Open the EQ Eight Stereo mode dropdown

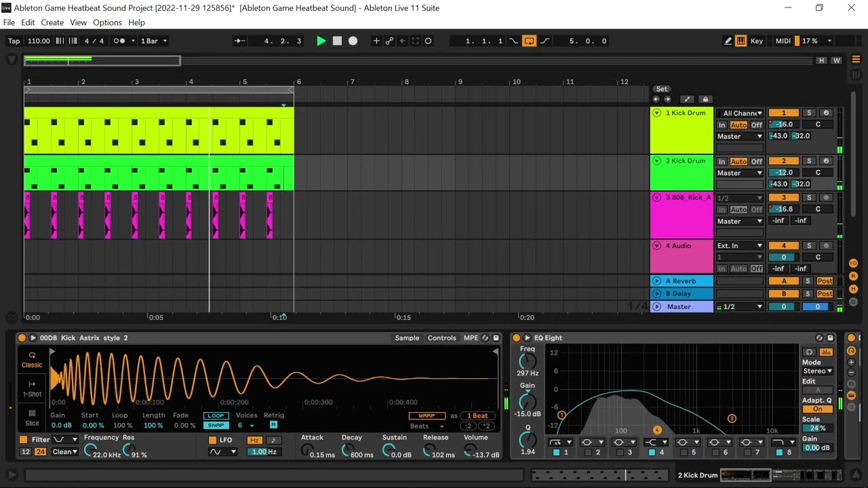(818, 371)
